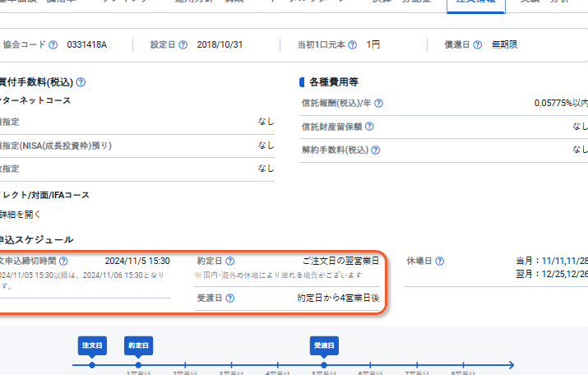Click association code value 0331418A
This screenshot has height=375, width=588.
tap(87, 44)
